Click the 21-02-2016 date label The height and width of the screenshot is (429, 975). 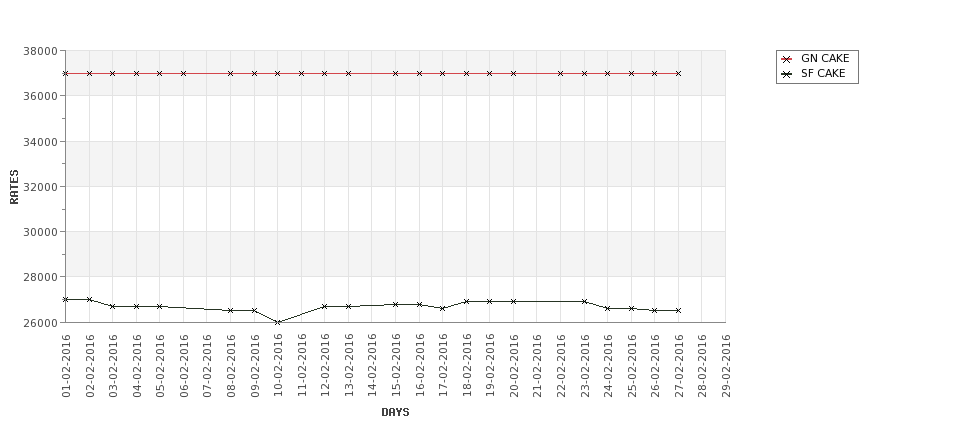tap(538, 366)
